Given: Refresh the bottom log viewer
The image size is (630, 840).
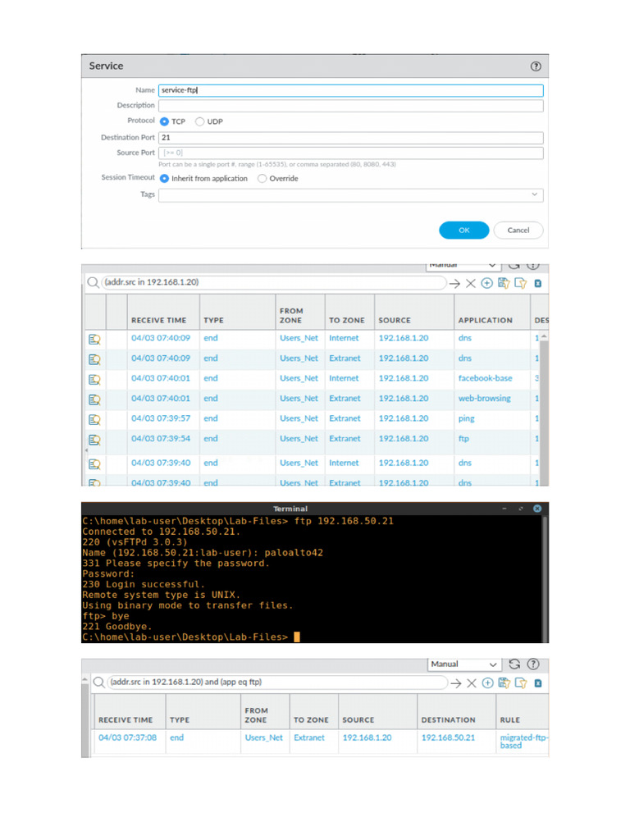Looking at the screenshot, I should pyautogui.click(x=515, y=664).
